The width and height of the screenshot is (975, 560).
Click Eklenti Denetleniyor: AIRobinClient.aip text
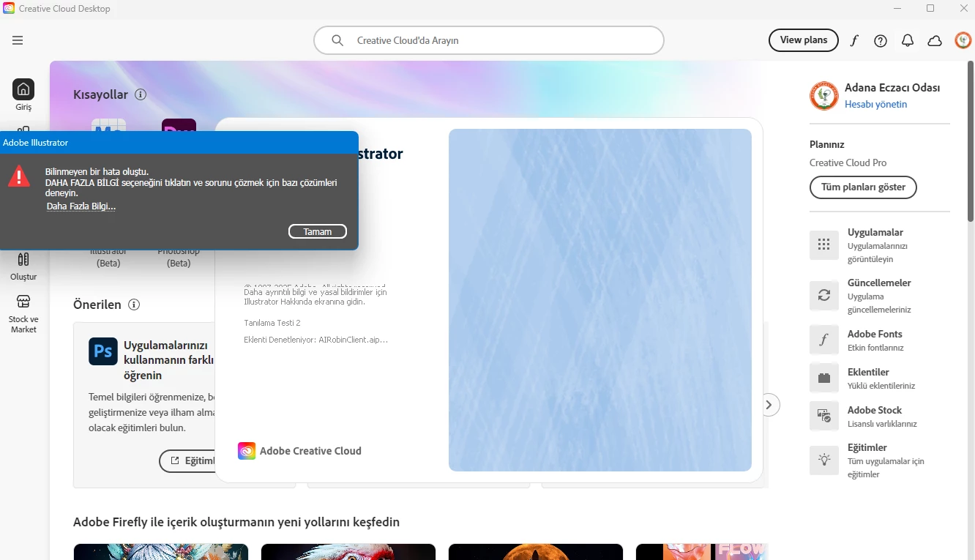pyautogui.click(x=315, y=340)
